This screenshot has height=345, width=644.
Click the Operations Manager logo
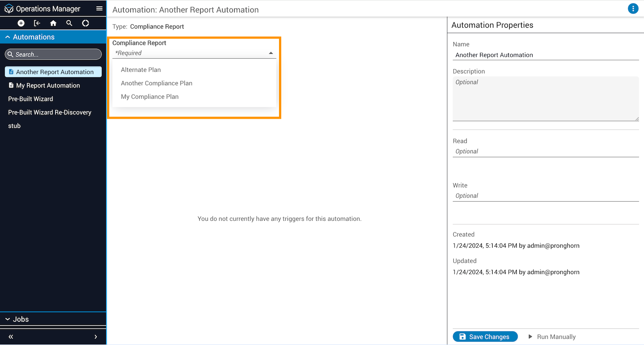point(9,9)
